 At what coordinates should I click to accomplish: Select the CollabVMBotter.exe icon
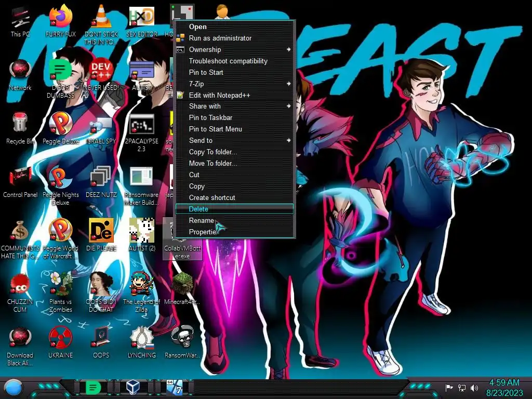(x=182, y=239)
